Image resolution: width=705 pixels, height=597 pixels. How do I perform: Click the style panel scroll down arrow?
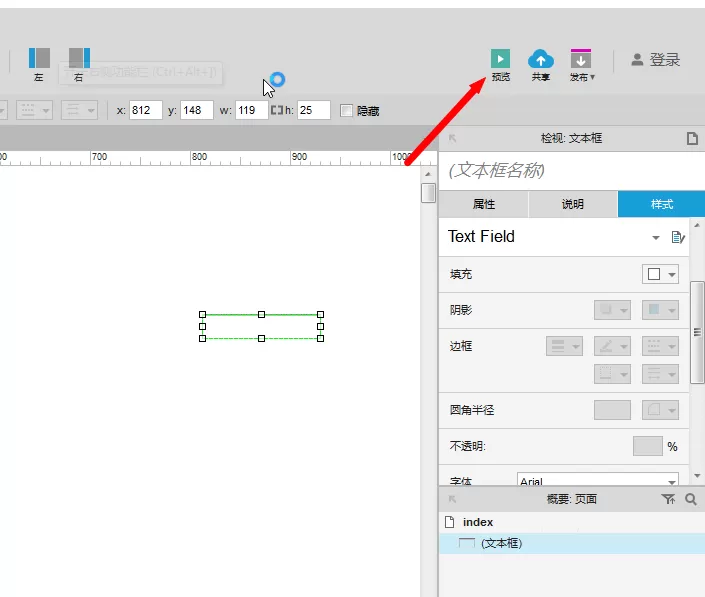[x=697, y=476]
